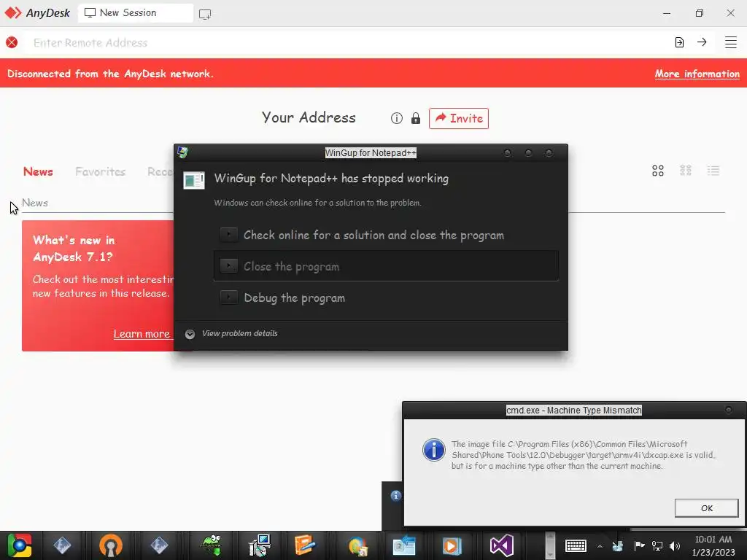This screenshot has height=560, width=747.
Task: Switch to the New Session tab
Action: coord(136,13)
